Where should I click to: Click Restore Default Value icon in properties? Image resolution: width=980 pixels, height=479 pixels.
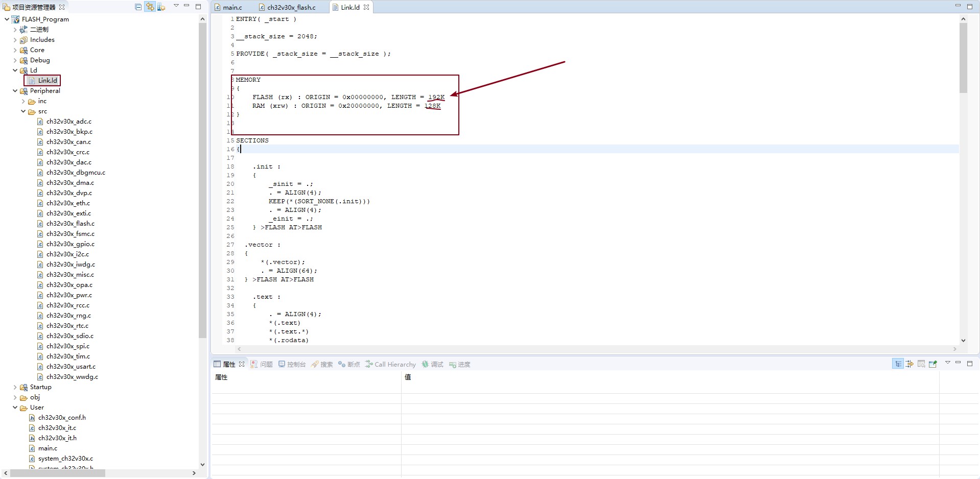coord(921,364)
